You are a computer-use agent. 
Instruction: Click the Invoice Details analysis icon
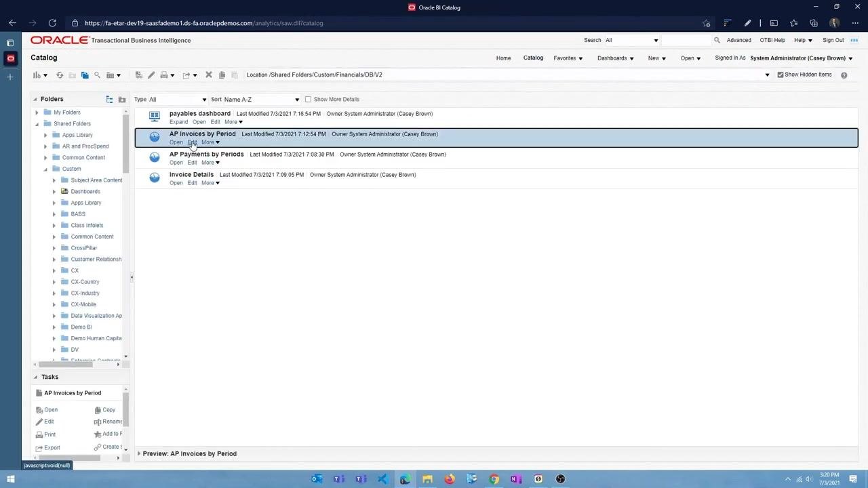pos(155,178)
